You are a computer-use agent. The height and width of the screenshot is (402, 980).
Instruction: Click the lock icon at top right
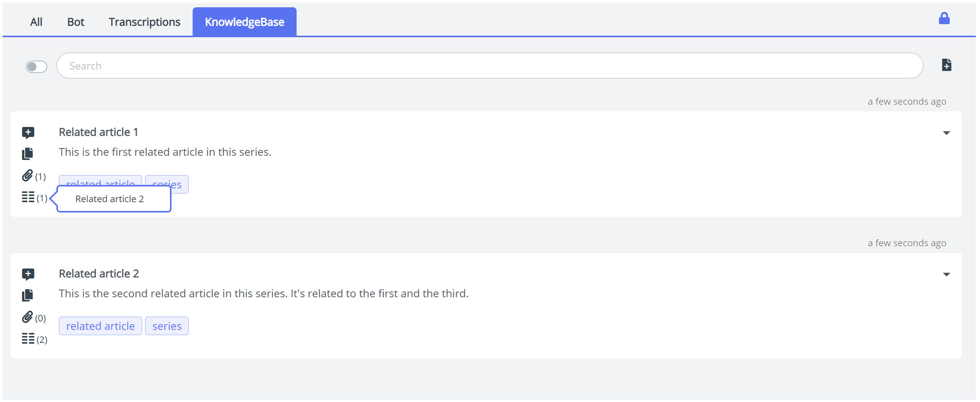(944, 18)
